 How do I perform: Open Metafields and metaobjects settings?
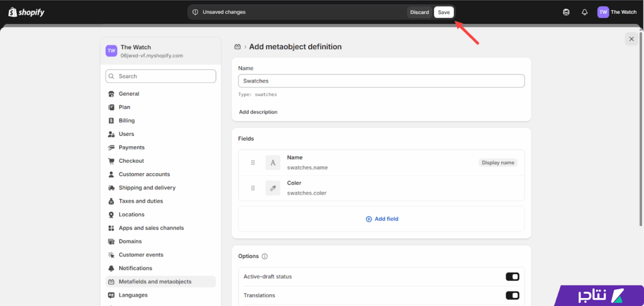pyautogui.click(x=155, y=281)
